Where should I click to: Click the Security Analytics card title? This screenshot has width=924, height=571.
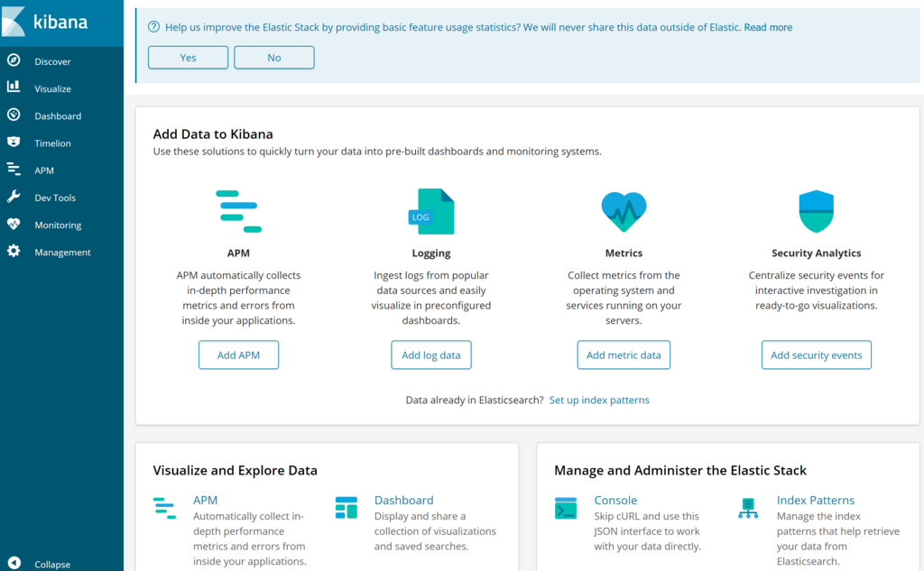(816, 253)
